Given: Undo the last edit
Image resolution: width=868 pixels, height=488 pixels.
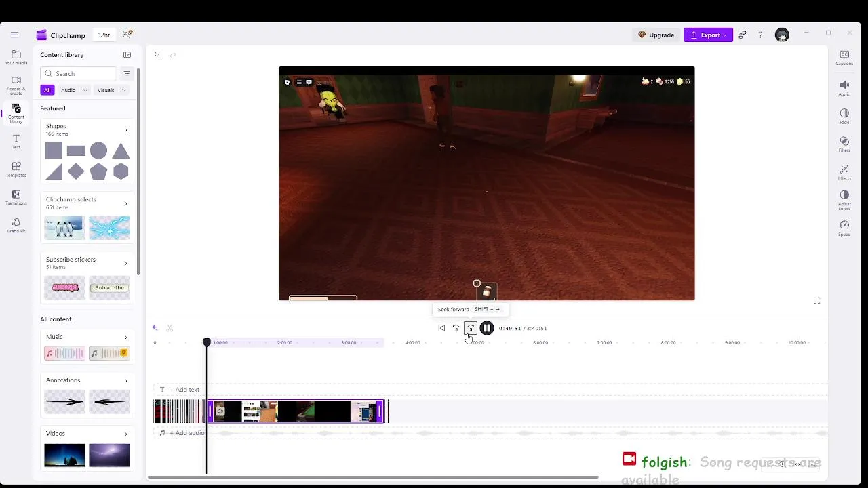Looking at the screenshot, I should click(157, 56).
